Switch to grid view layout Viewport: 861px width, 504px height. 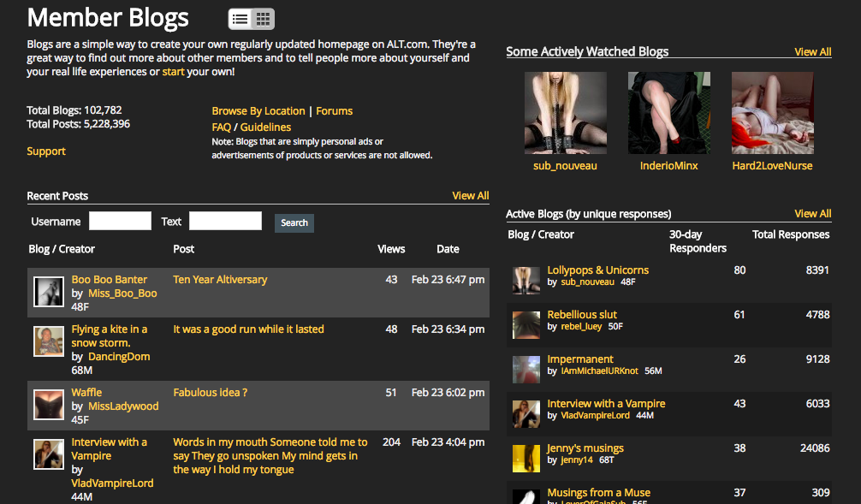click(263, 19)
